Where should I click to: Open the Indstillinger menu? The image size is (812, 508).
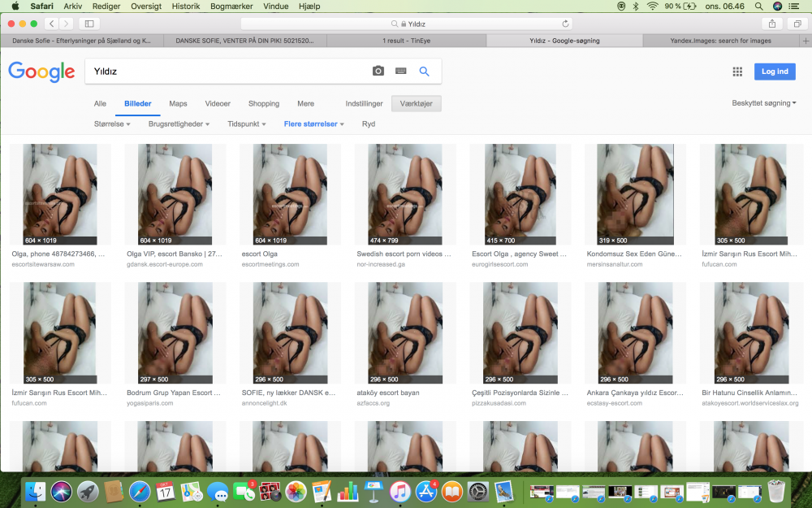pos(364,104)
